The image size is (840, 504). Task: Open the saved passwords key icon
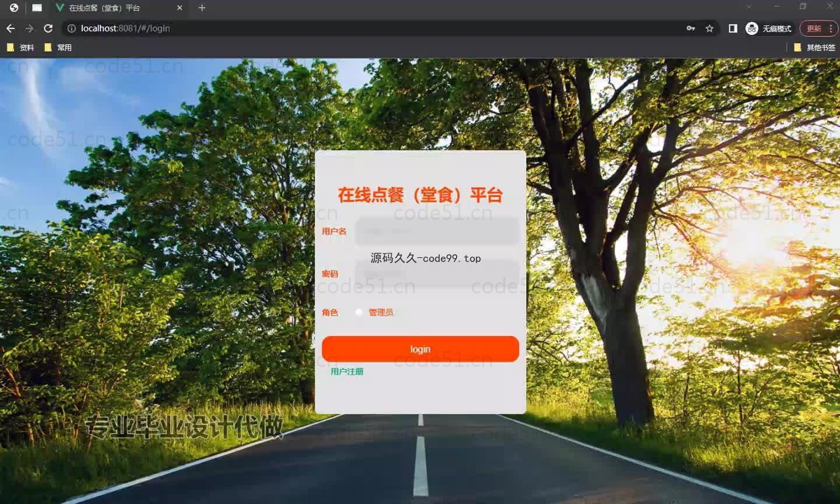691,28
